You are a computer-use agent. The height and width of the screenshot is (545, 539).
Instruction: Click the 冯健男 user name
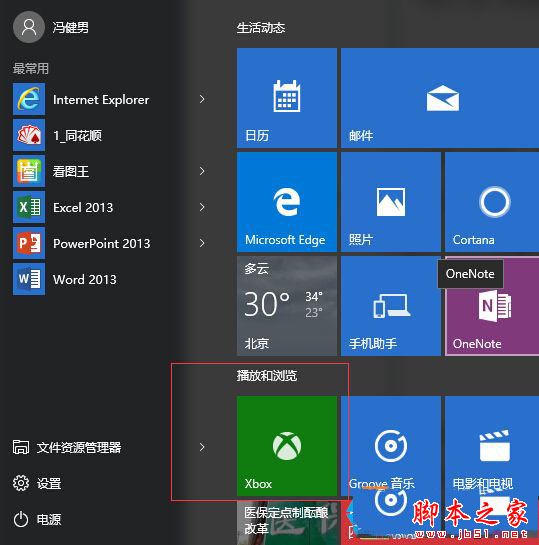[x=71, y=27]
